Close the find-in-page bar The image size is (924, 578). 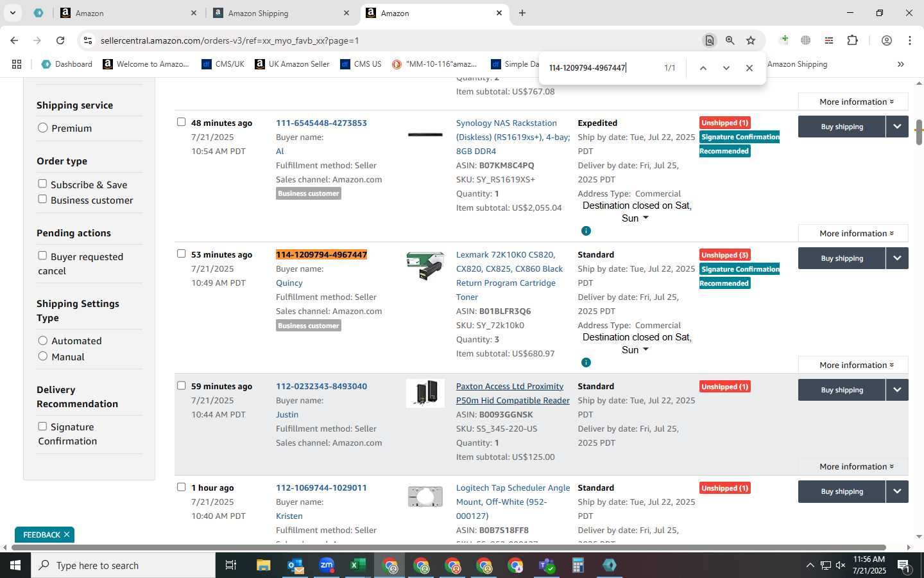[x=749, y=68]
